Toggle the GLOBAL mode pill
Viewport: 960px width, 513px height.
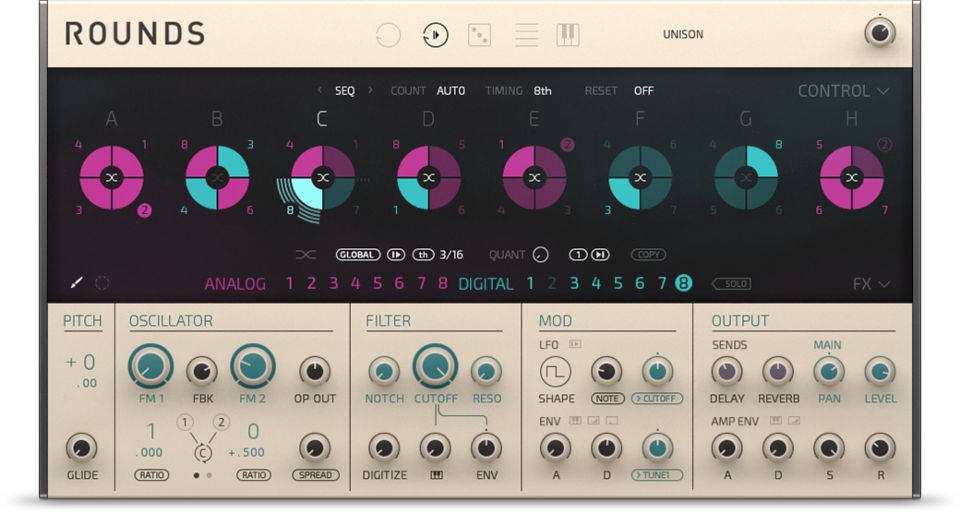pos(358,255)
